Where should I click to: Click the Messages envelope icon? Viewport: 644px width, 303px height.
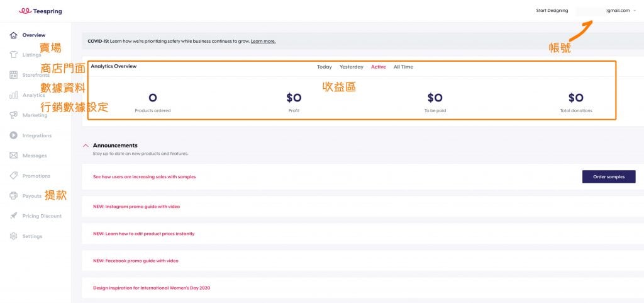[14, 156]
